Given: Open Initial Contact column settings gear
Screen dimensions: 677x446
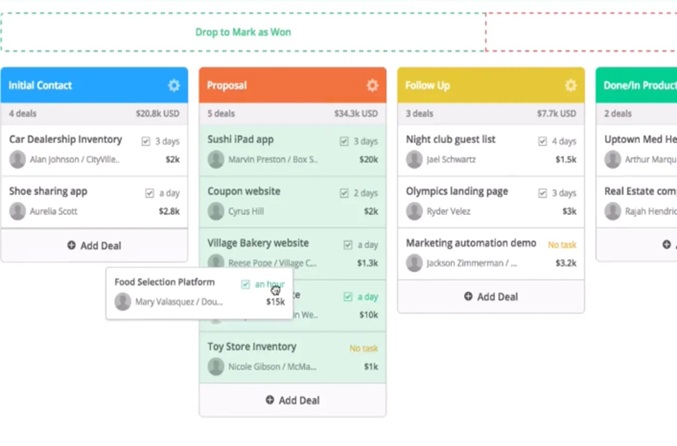Looking at the screenshot, I should [174, 85].
